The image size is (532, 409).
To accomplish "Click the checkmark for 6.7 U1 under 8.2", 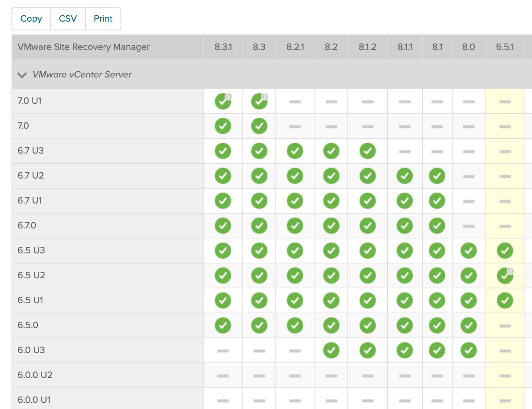I will tap(331, 201).
